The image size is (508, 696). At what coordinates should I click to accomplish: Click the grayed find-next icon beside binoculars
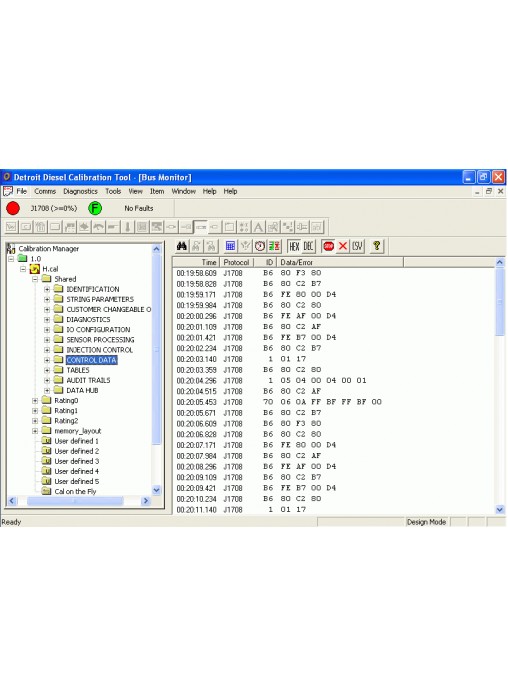tap(196, 246)
